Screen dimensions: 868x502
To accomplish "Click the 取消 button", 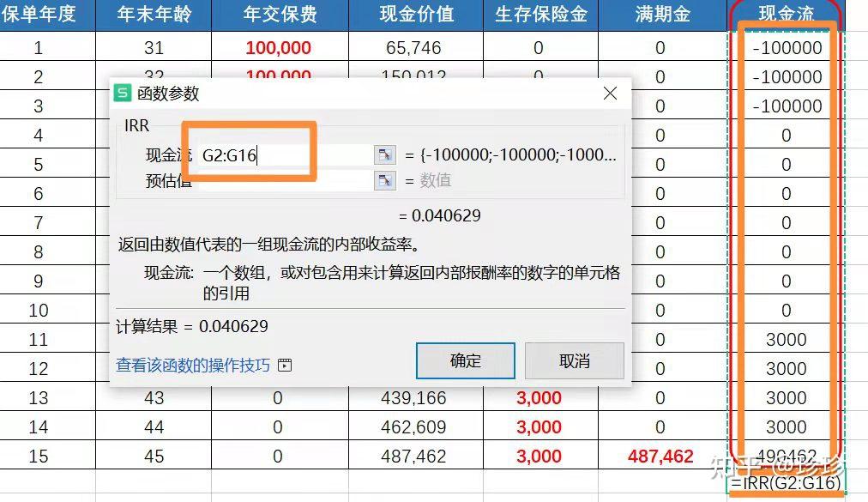I will coord(574,360).
